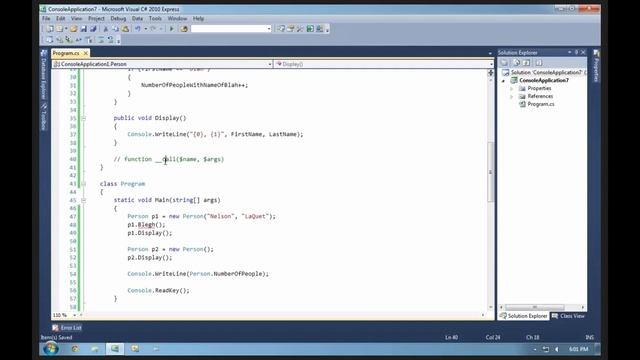Open the Properties Window toolbar icon
The width and height of the screenshot is (640, 360).
[291, 29]
